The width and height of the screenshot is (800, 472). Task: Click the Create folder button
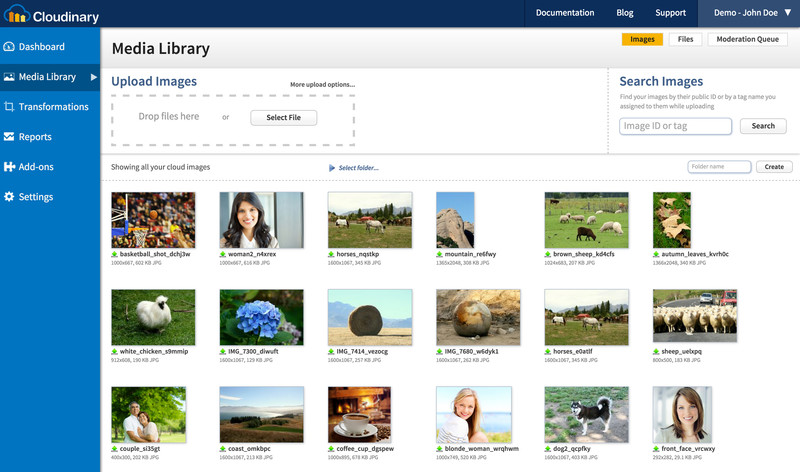(774, 167)
